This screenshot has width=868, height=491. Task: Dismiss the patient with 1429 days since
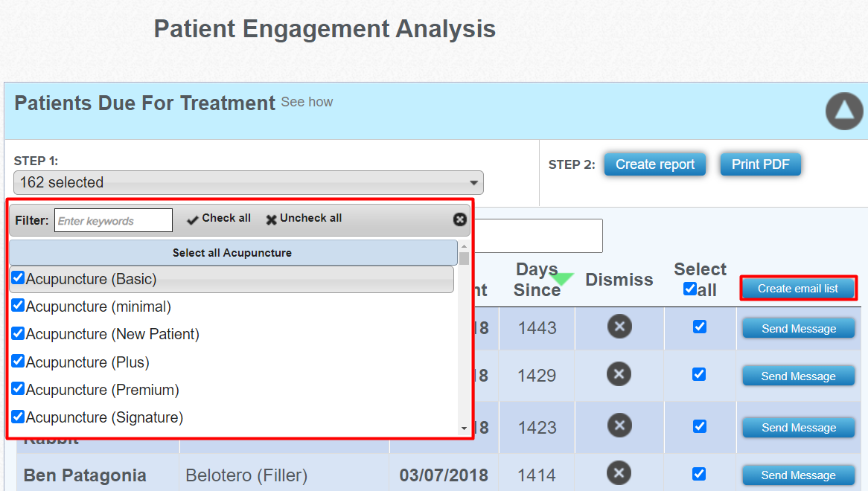(x=619, y=373)
